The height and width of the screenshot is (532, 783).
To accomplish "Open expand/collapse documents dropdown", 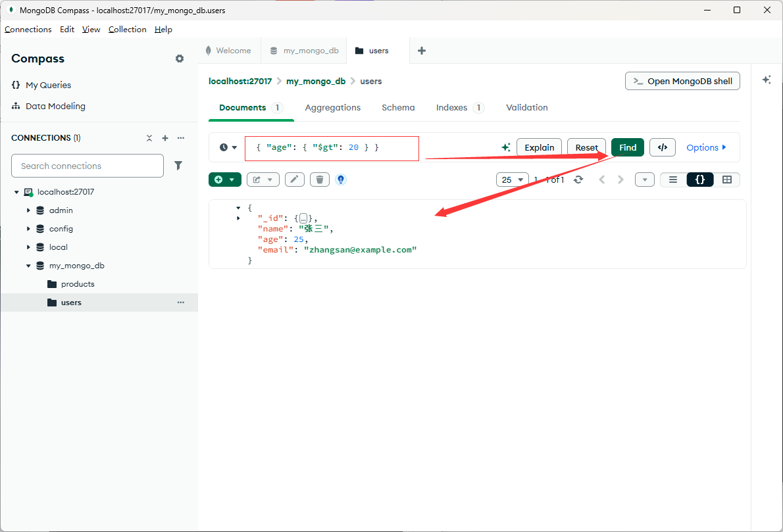I will pyautogui.click(x=645, y=180).
